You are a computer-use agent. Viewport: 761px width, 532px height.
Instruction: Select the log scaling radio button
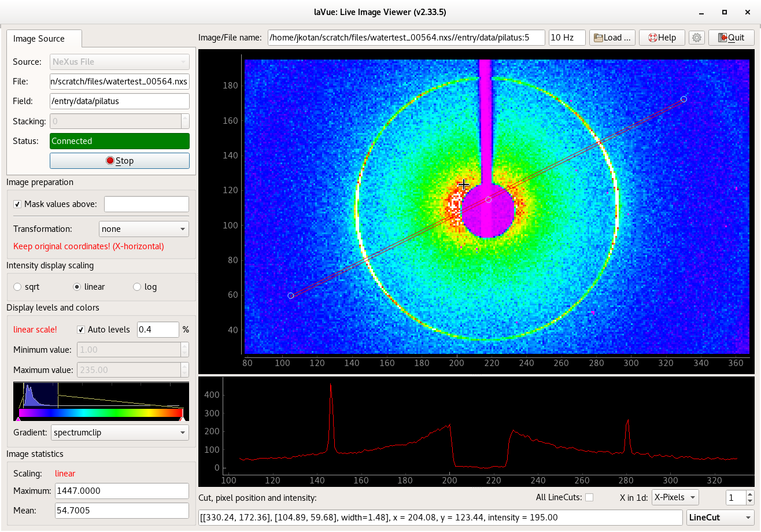click(137, 287)
